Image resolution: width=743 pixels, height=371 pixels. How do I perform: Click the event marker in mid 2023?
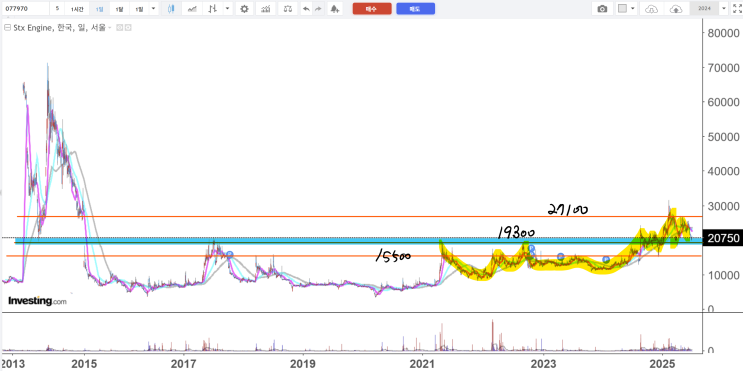561,256
